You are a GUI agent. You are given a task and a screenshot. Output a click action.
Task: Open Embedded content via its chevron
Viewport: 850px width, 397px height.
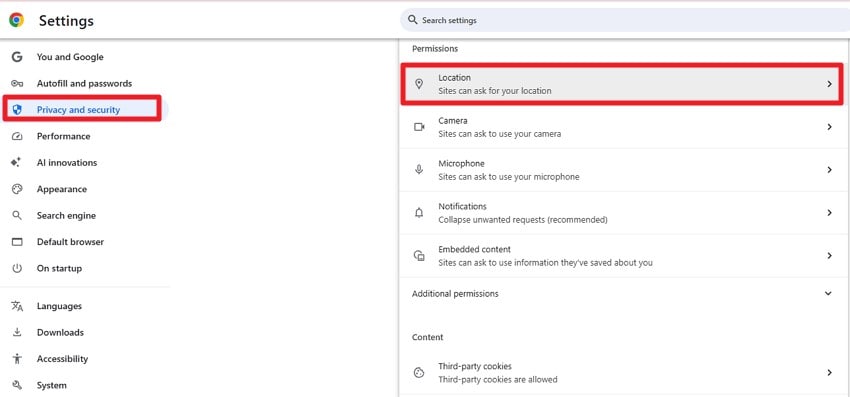pos(829,255)
